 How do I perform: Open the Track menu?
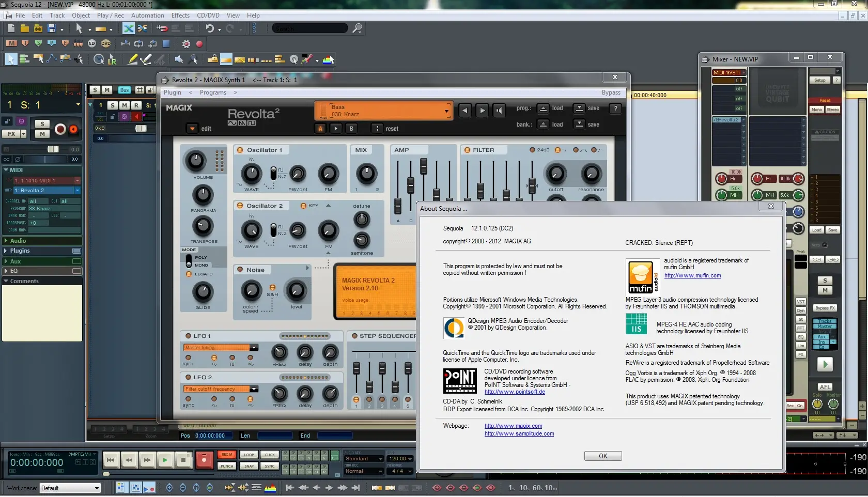point(57,15)
